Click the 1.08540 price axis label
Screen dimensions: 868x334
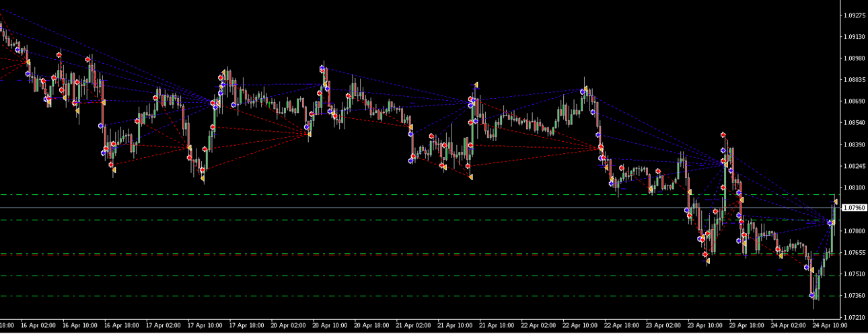[x=855, y=123]
